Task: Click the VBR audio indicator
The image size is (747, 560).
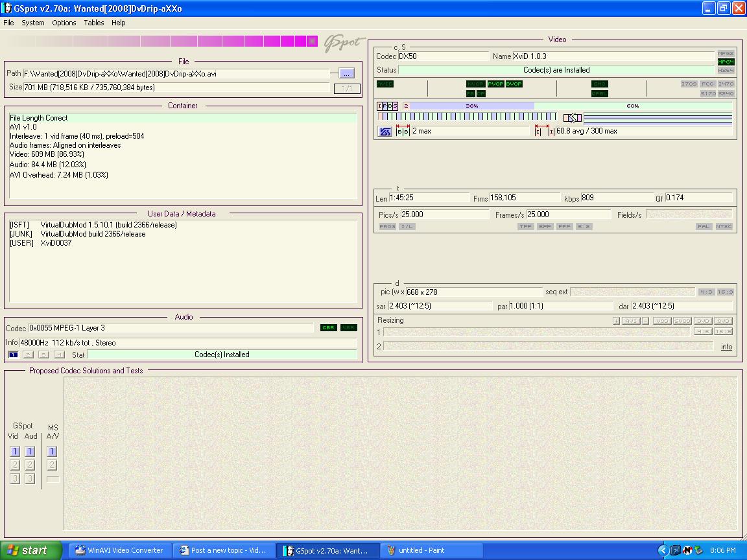Action: click(x=349, y=327)
